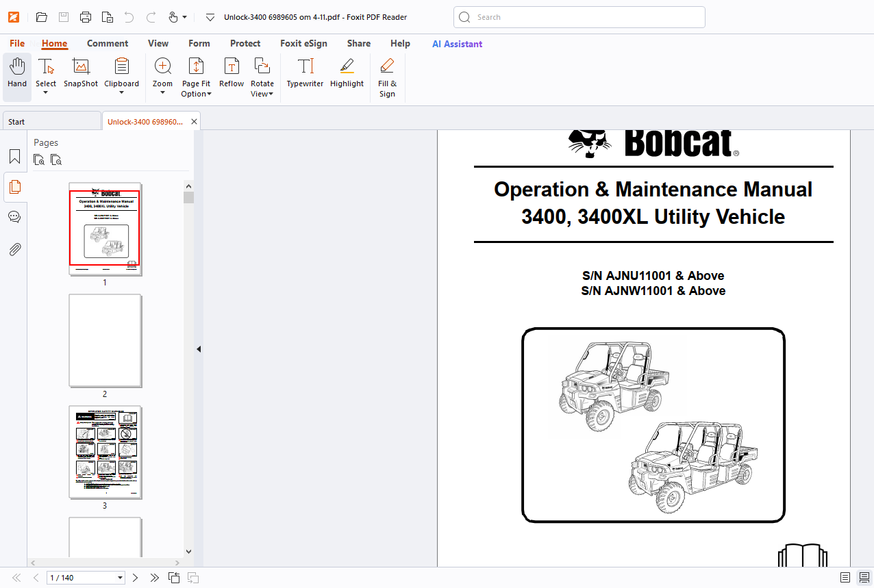This screenshot has width=874, height=588.
Task: Open the Fill & Sign tool
Action: (387, 77)
